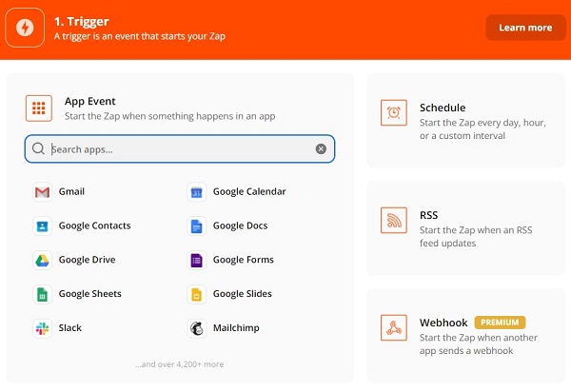Click the PREMIUM badge next to Webhook
The image size is (571, 392).
[500, 323]
